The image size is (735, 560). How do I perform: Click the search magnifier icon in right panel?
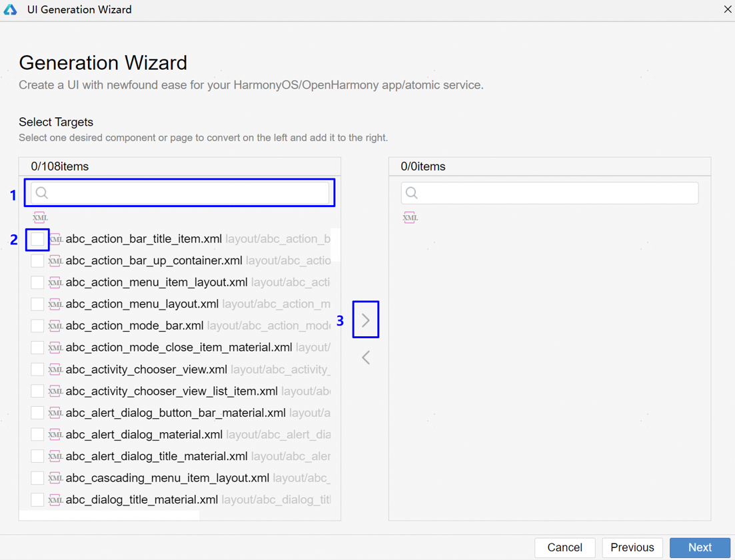click(x=412, y=193)
